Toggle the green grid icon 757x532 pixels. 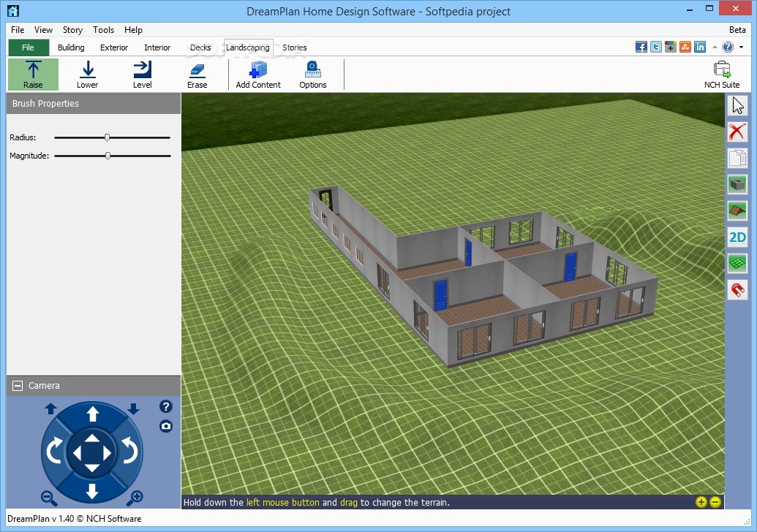click(737, 263)
